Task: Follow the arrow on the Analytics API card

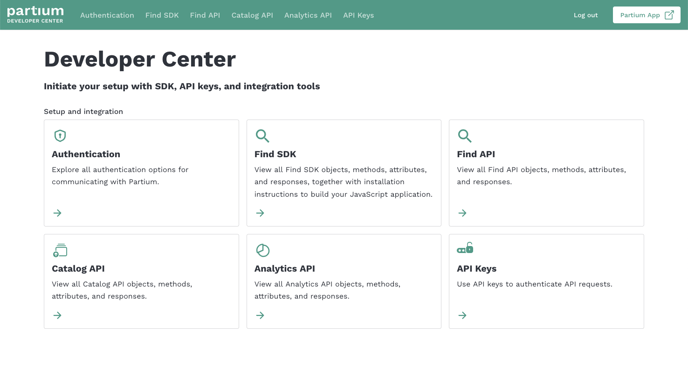Action: (260, 315)
